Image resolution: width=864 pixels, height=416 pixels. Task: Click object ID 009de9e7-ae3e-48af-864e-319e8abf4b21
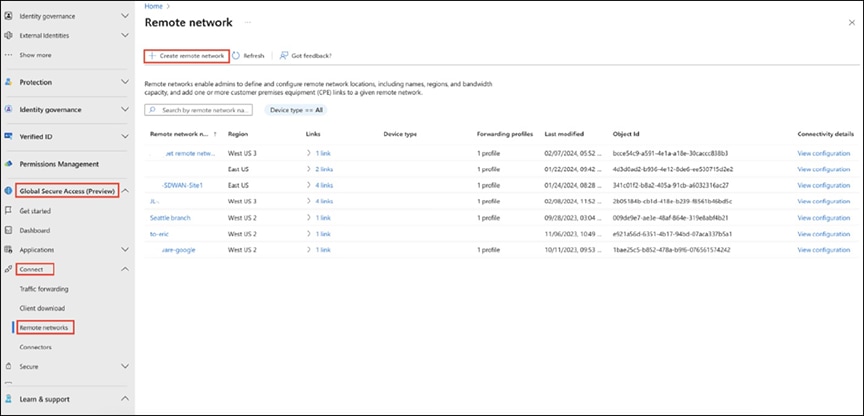click(671, 218)
